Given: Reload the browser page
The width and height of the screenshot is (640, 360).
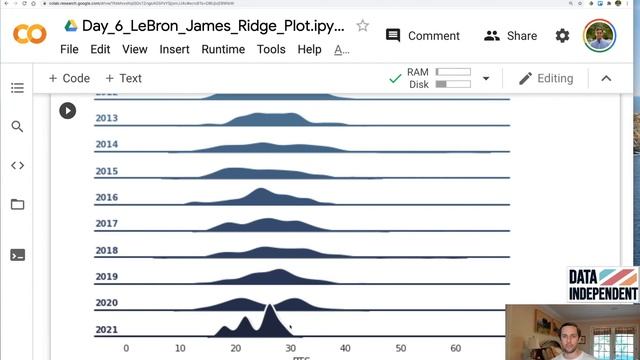Looking at the screenshot, I should pos(24,3).
